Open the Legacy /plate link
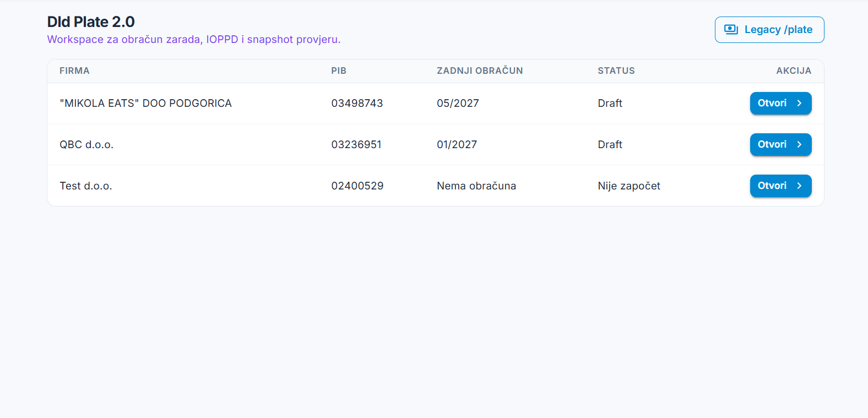This screenshot has height=418, width=868. (x=769, y=30)
